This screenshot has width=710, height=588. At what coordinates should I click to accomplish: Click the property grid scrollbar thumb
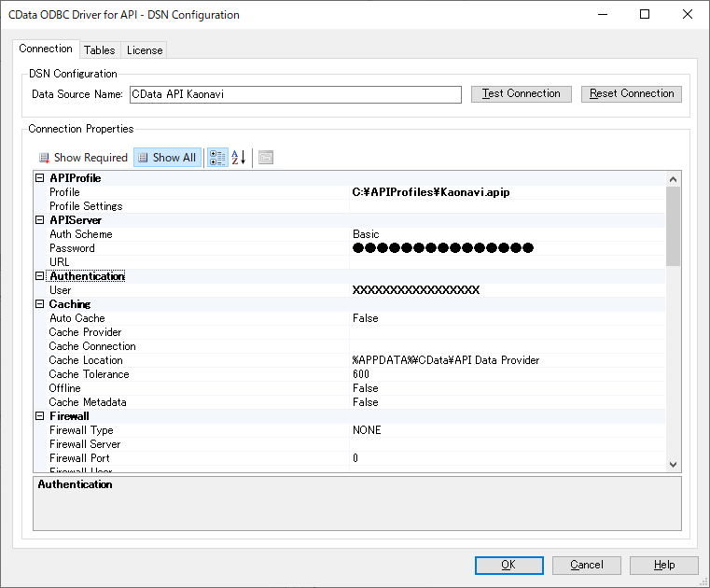(673, 226)
